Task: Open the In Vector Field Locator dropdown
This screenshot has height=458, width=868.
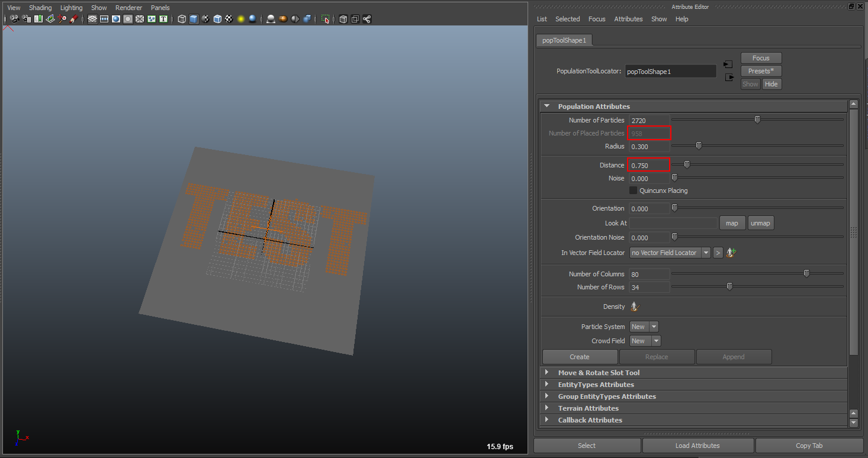Action: [670, 253]
